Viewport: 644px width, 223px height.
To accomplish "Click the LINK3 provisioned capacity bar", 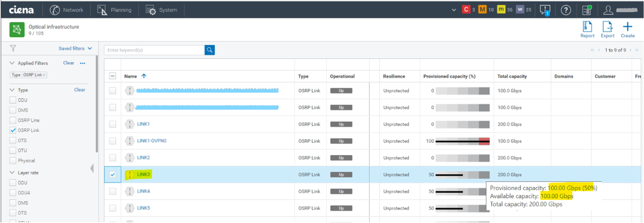I will [462, 175].
